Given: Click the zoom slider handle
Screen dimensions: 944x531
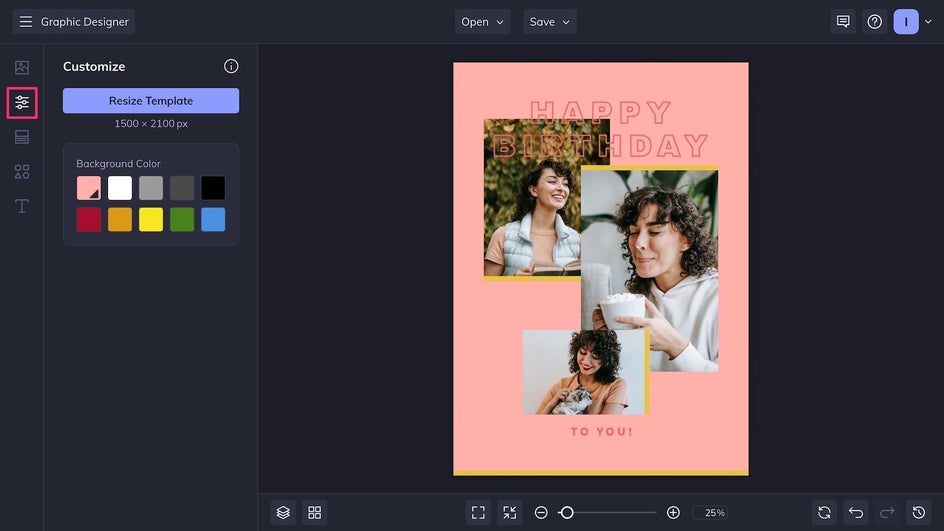Looking at the screenshot, I should 566,512.
